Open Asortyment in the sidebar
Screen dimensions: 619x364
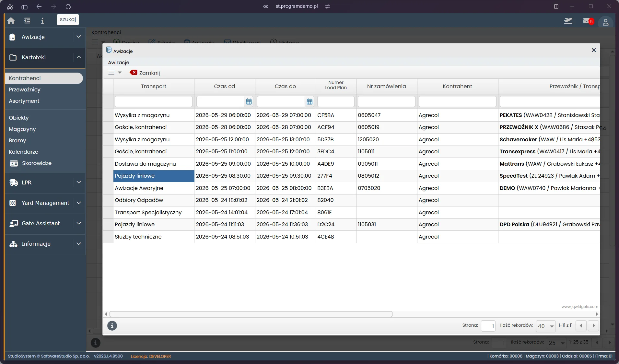tap(24, 101)
